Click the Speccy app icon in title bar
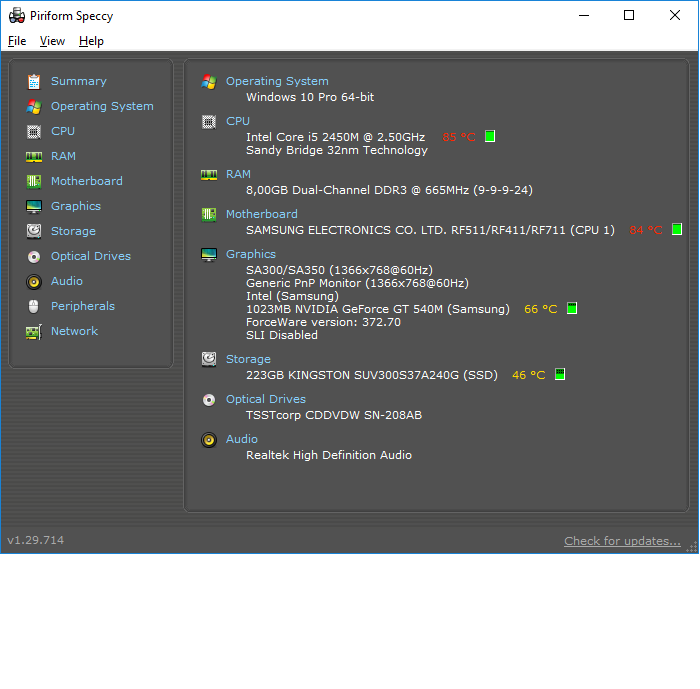 [17, 16]
